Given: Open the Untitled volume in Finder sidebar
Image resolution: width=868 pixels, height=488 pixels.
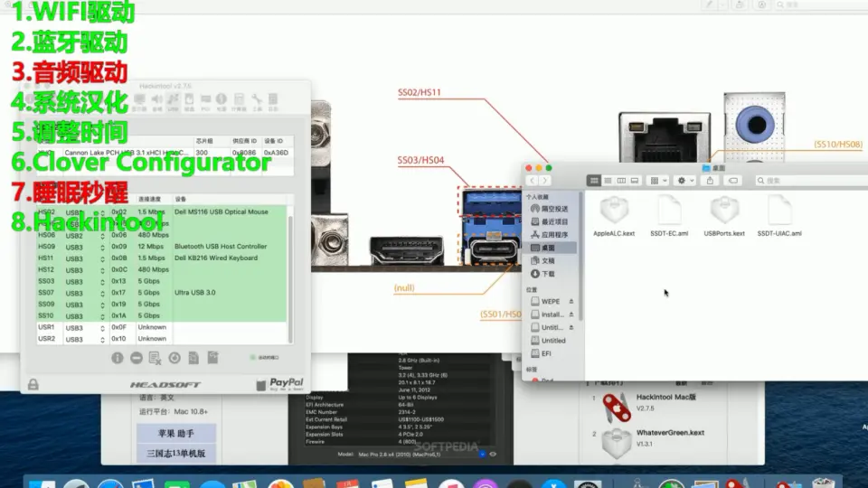Looking at the screenshot, I should 550,341.
